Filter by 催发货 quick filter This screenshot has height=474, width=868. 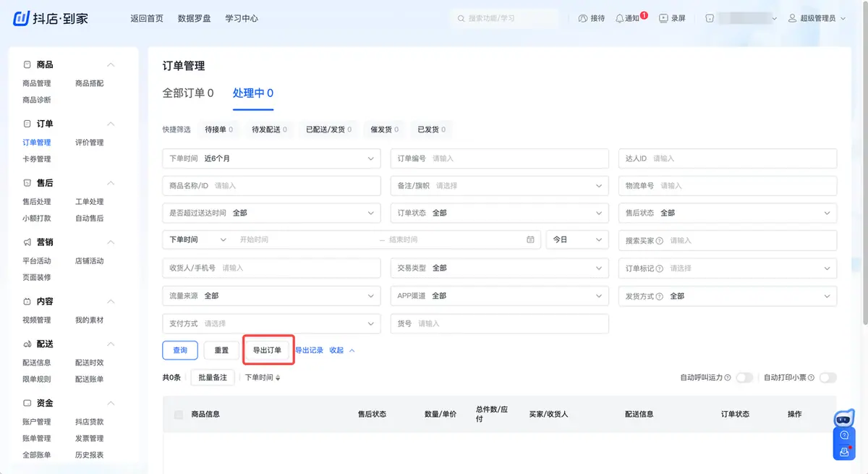click(385, 130)
